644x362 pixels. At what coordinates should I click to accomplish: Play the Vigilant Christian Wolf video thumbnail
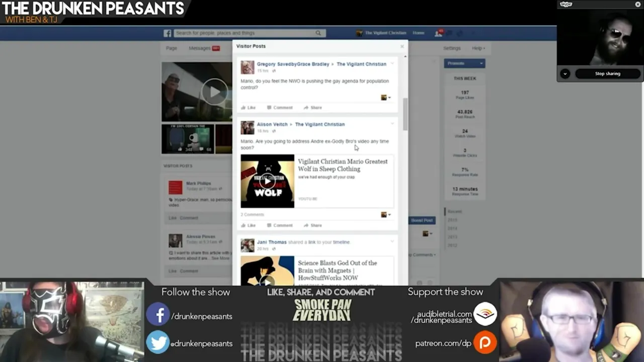pyautogui.click(x=267, y=181)
